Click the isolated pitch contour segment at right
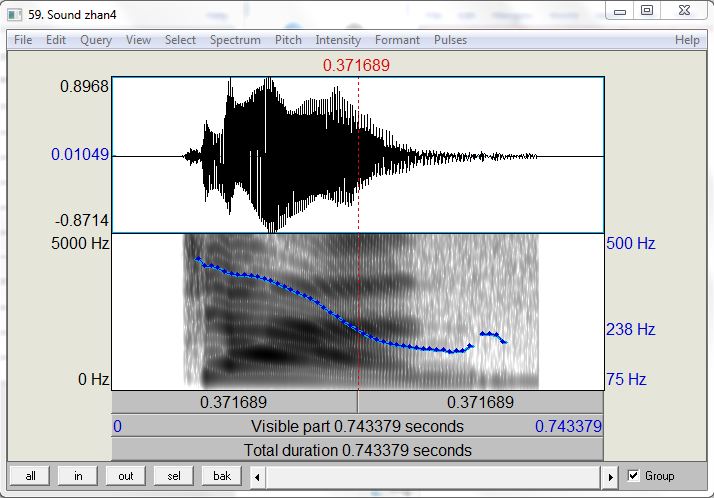This screenshot has height=498, width=714. click(494, 337)
